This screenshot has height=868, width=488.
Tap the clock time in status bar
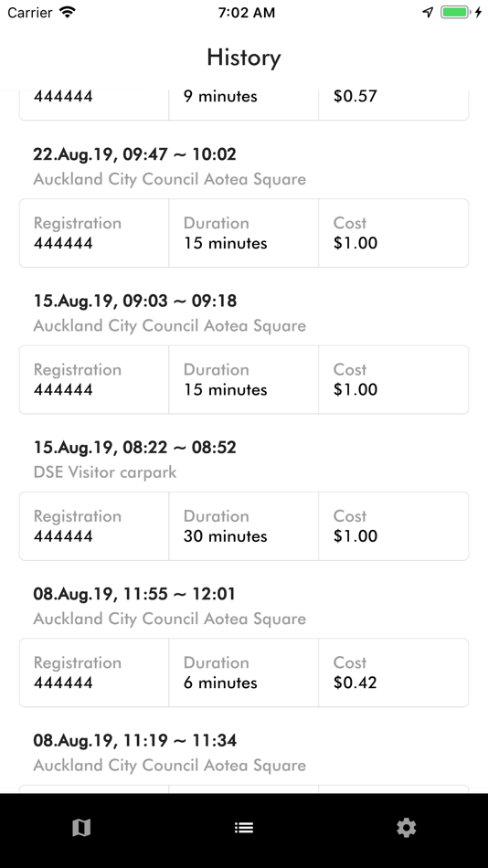(247, 12)
